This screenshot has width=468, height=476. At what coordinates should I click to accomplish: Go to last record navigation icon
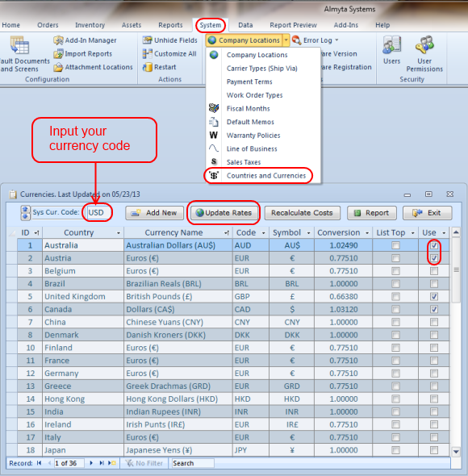click(x=102, y=463)
